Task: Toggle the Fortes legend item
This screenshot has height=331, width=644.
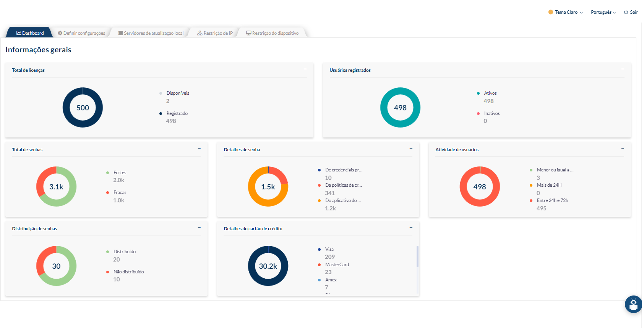Action: pyautogui.click(x=116, y=173)
